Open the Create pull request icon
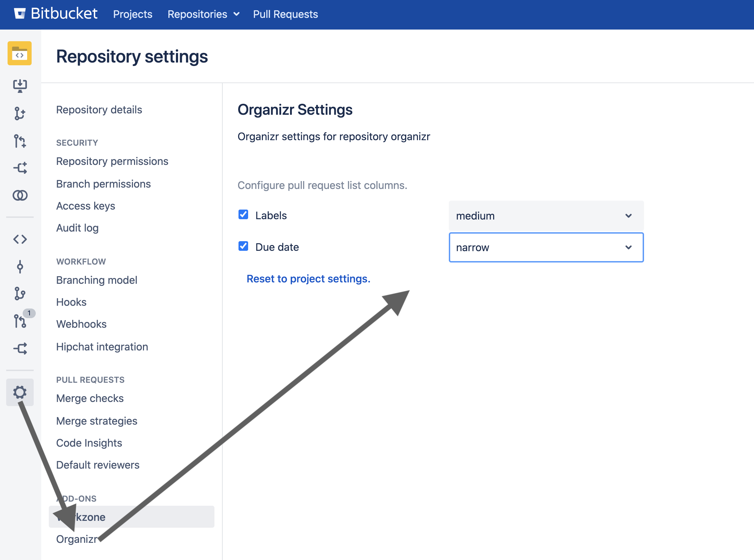 point(20,141)
